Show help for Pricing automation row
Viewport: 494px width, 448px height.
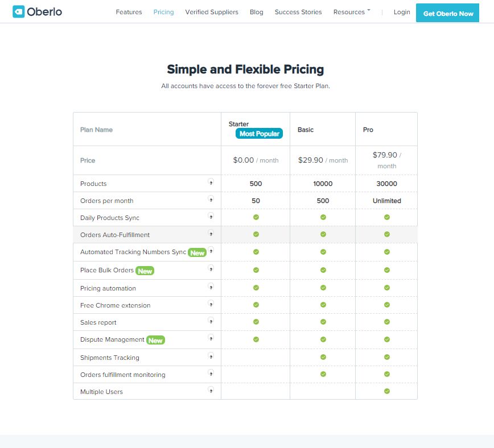(211, 288)
